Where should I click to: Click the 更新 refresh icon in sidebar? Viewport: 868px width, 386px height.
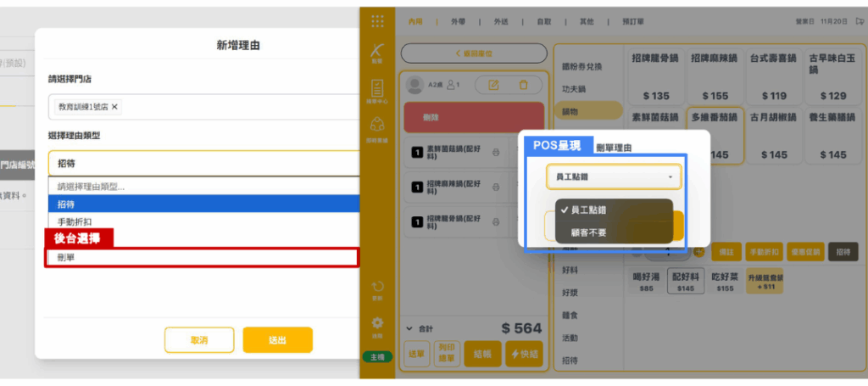tap(377, 288)
